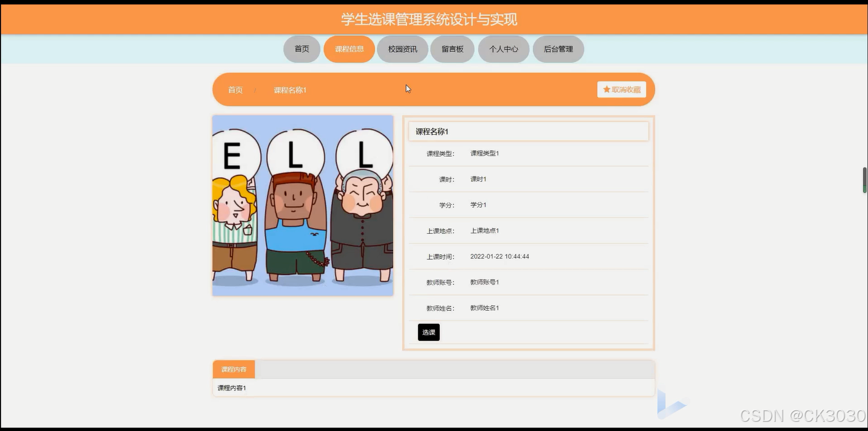Click the 教师账号: label
The width and height of the screenshot is (868, 431).
[x=440, y=283]
